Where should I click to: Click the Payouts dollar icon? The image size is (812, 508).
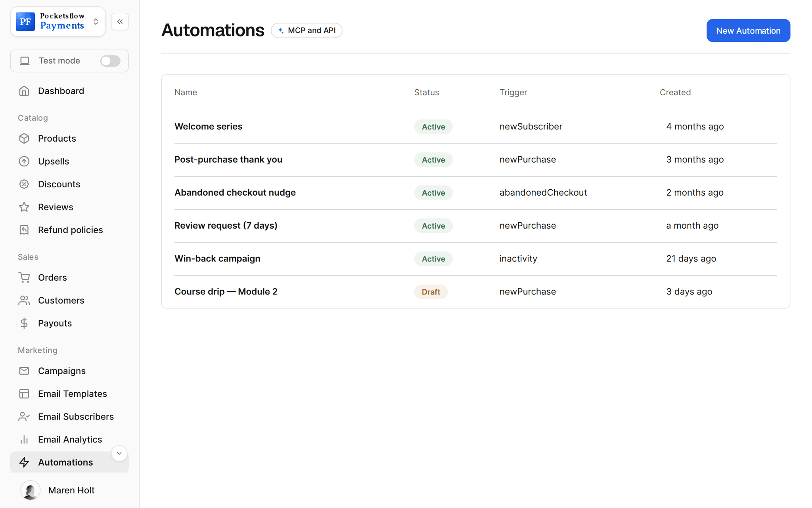24,323
